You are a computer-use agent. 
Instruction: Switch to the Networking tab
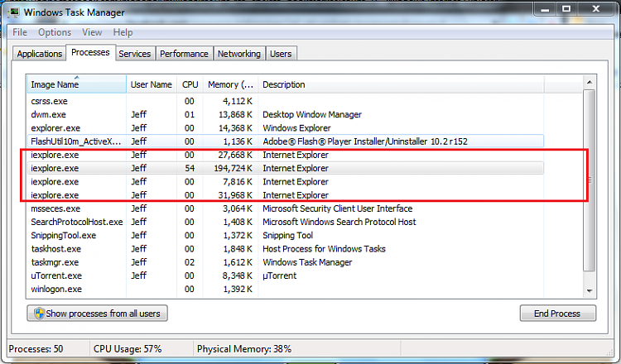(239, 54)
